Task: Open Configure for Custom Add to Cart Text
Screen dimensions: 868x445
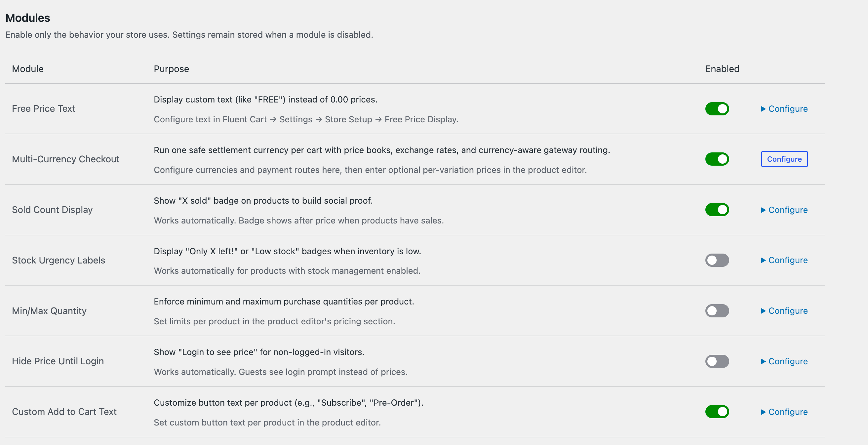Action: pos(784,412)
